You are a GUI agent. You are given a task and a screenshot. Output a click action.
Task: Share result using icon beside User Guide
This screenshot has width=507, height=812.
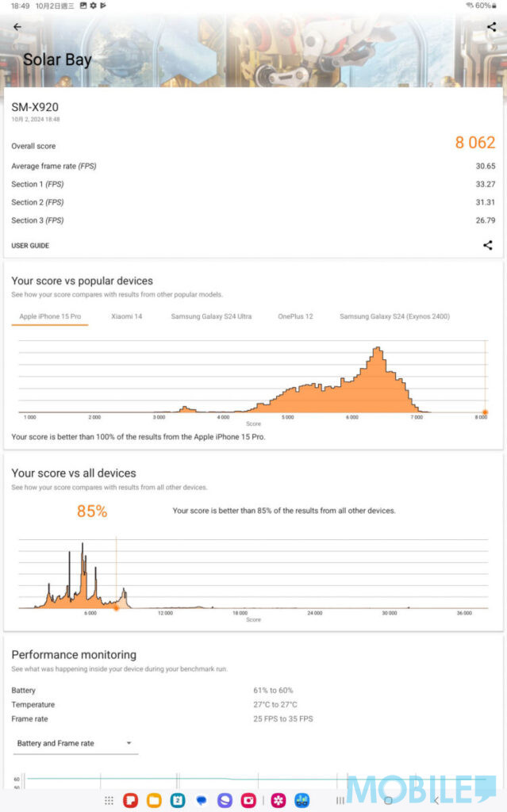pos(487,245)
